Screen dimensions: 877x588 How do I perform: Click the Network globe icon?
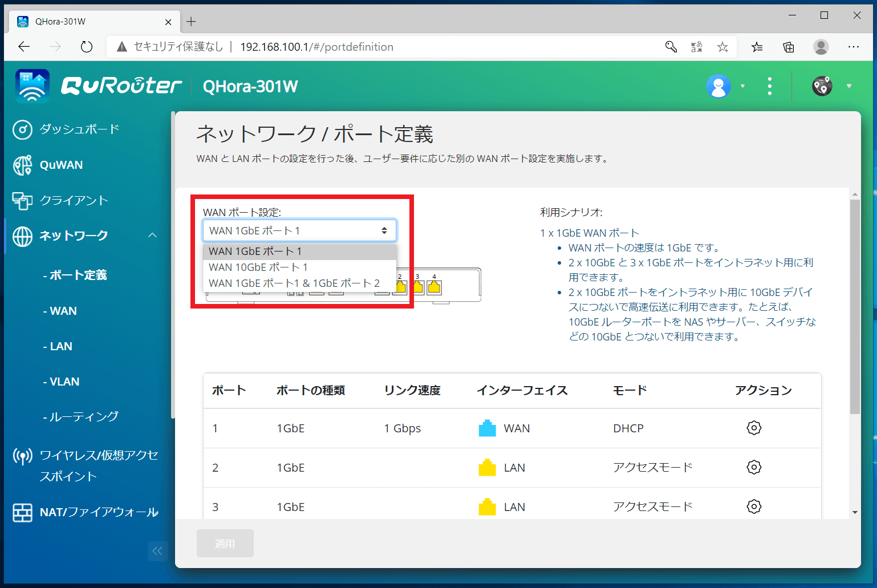(23, 236)
